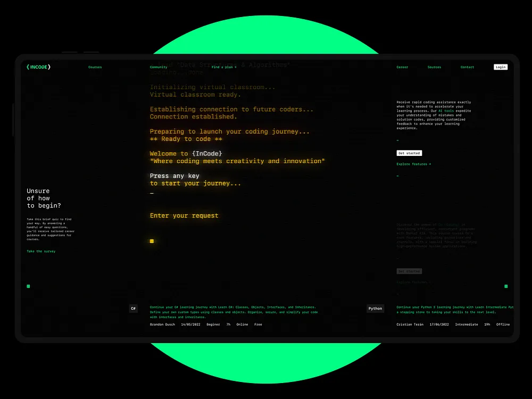Click the blinking terminal cursor line
Image resolution: width=532 pixels, height=399 pixels.
152,194
